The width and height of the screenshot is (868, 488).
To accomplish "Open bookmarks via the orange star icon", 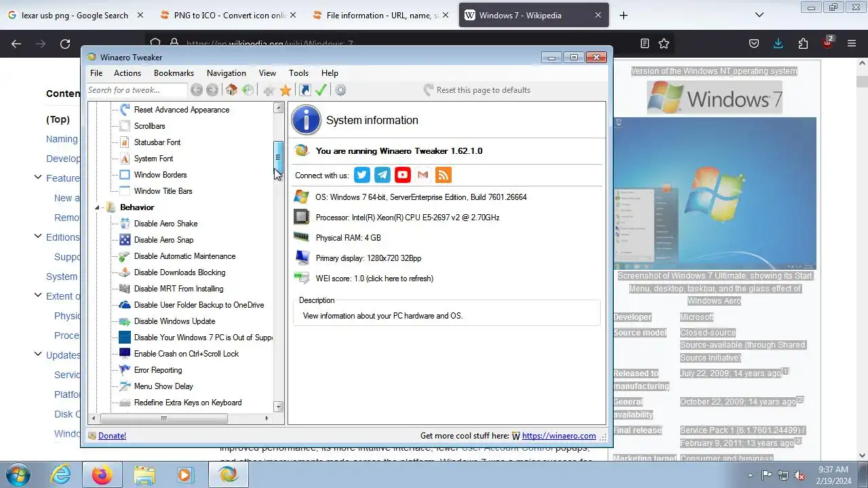I will 285,90.
